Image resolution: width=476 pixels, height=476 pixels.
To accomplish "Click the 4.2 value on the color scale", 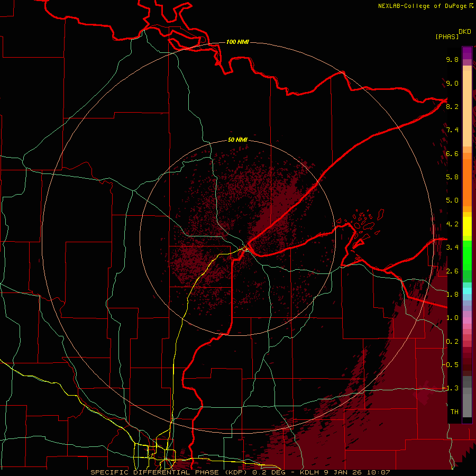I will [452, 224].
